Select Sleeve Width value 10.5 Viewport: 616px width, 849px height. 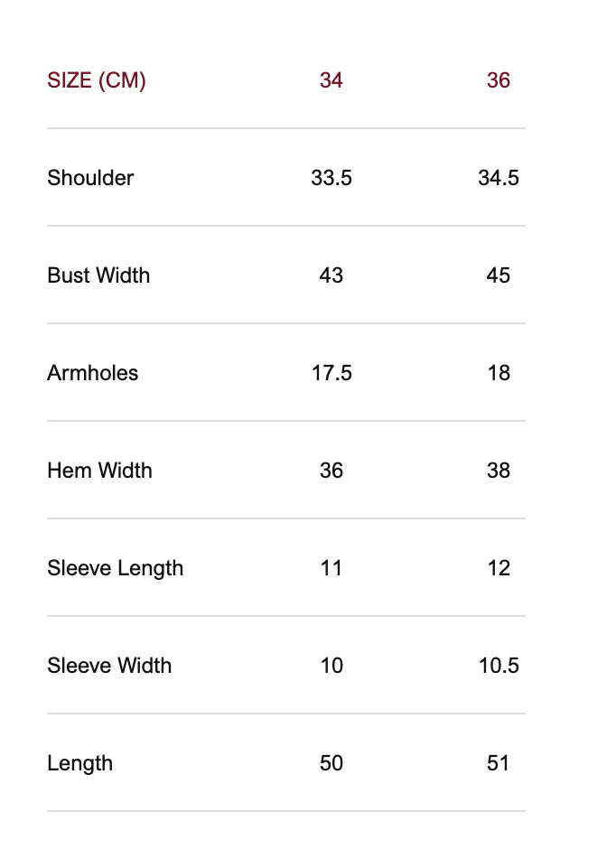499,666
